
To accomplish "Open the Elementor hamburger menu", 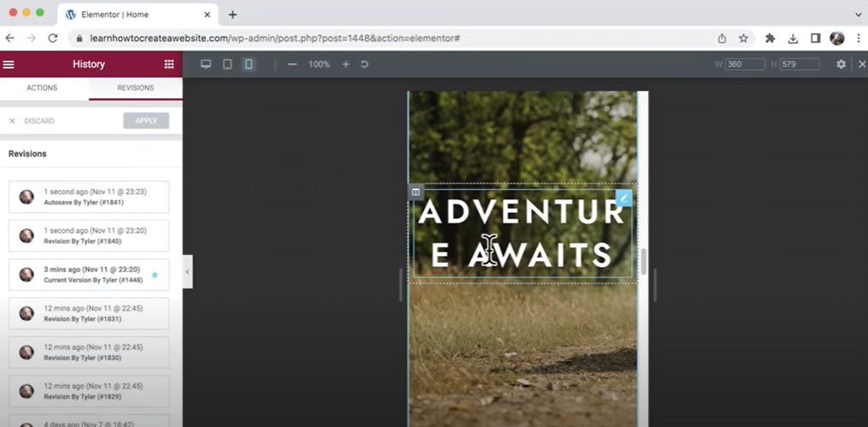I will point(9,64).
